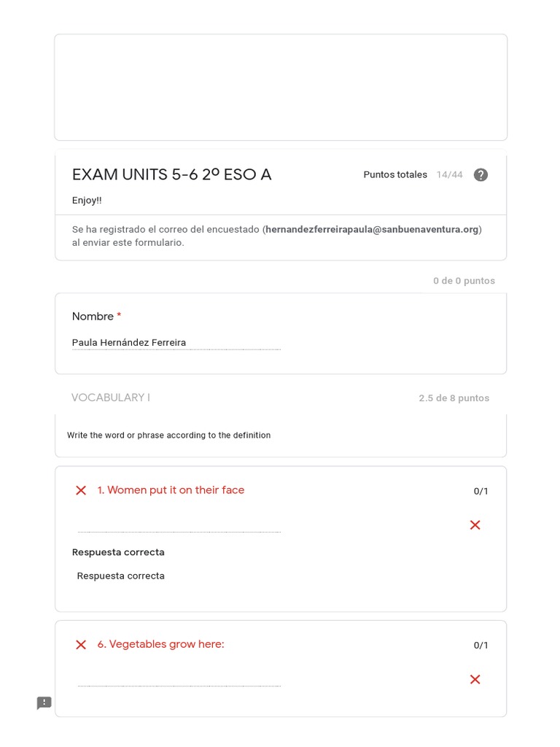Click the 0 de 0 puntos label

tap(464, 281)
